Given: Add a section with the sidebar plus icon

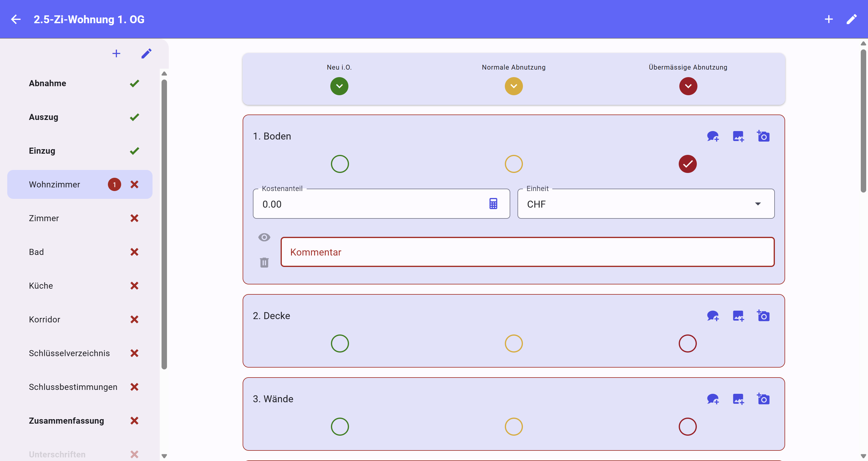Looking at the screenshot, I should tap(116, 53).
